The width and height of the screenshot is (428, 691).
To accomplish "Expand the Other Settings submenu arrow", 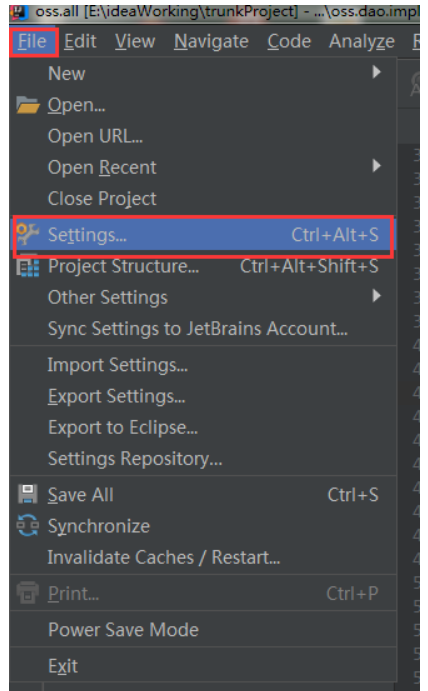I will coord(376,295).
